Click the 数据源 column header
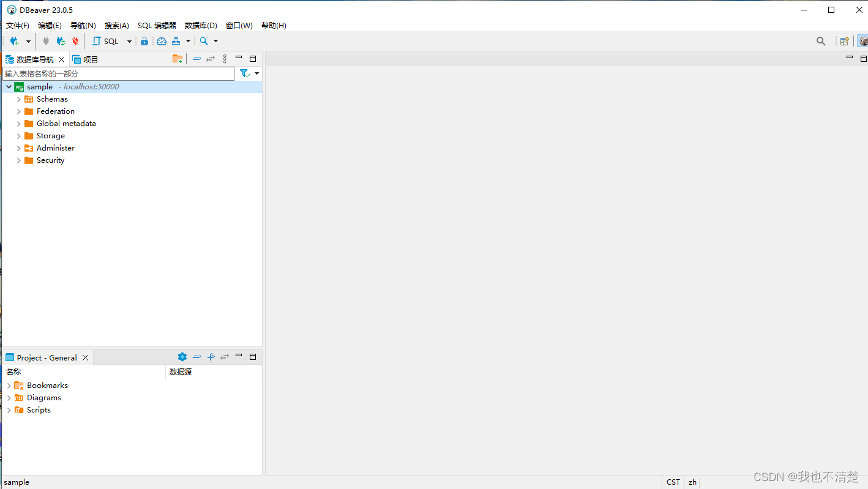The image size is (868, 489). click(214, 372)
